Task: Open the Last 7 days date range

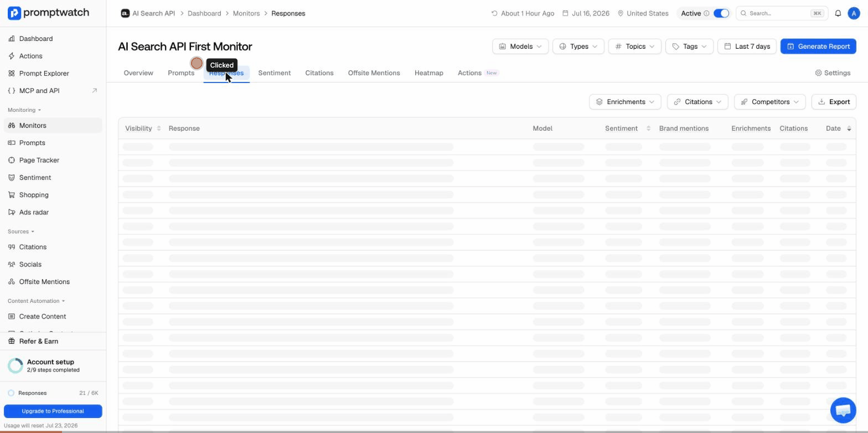Action: (747, 47)
